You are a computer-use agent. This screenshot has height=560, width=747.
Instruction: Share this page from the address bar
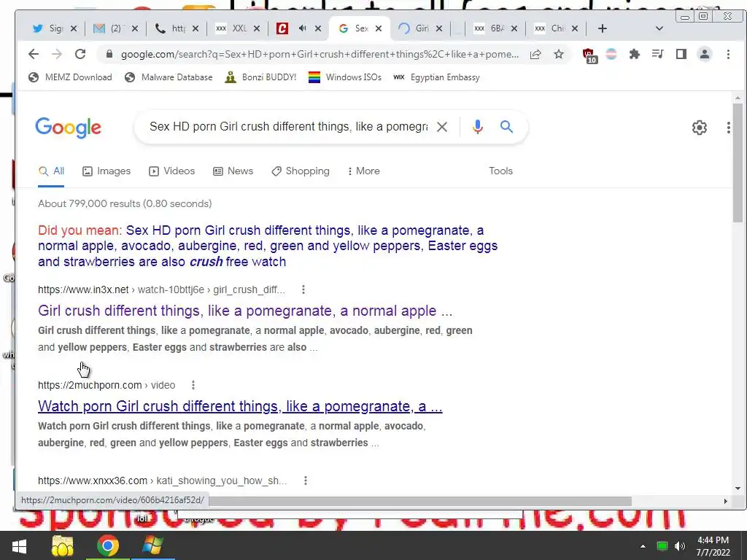(535, 54)
